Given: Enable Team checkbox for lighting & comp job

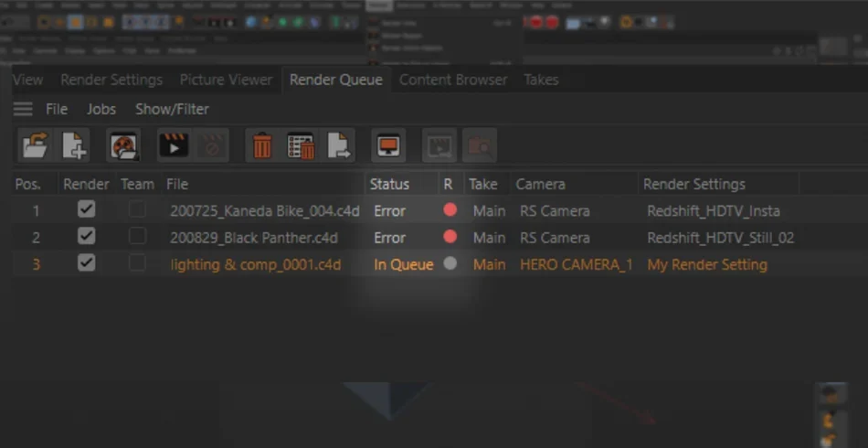Looking at the screenshot, I should point(137,263).
